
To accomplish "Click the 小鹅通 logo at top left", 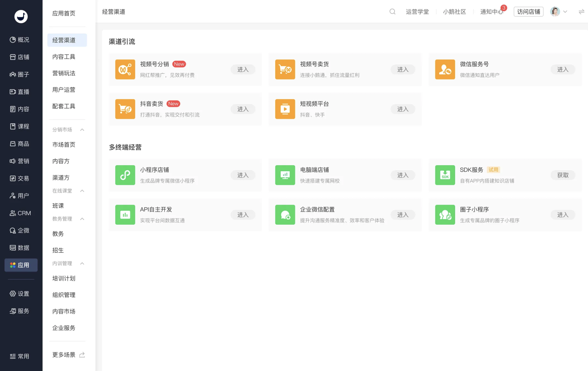I will 21,17.
